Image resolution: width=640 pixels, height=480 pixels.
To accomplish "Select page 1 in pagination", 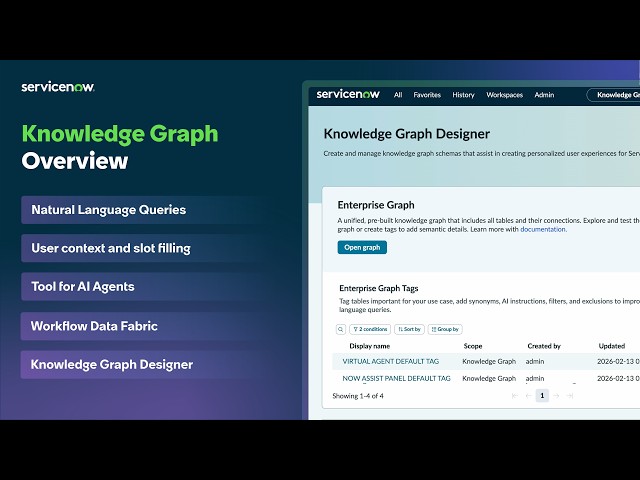I will (542, 396).
